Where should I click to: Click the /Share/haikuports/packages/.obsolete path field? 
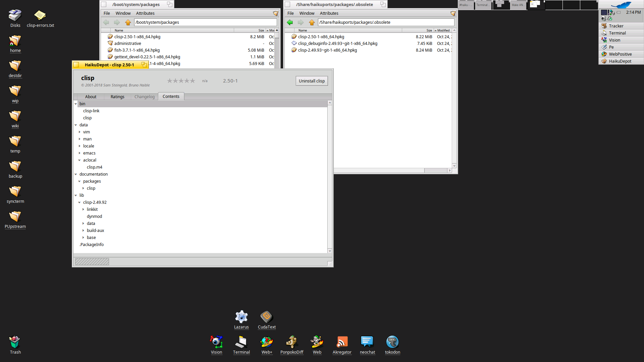tap(386, 22)
